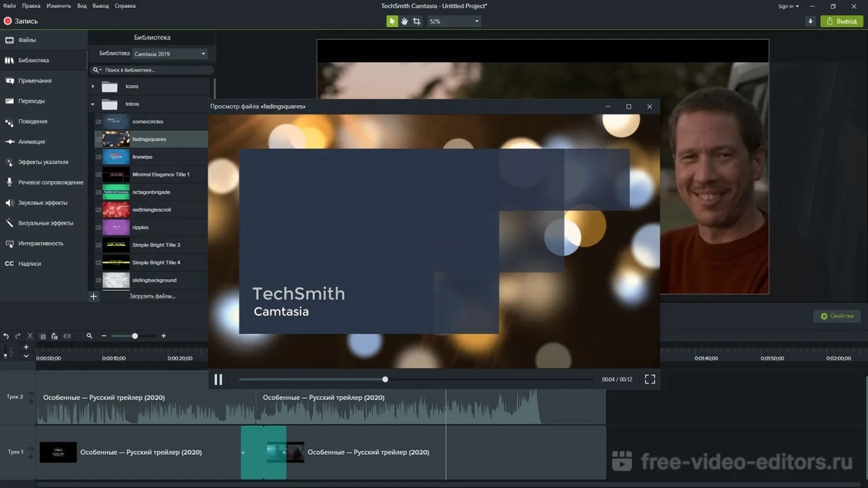
Task: Select the ripples intro
Action: point(151,227)
